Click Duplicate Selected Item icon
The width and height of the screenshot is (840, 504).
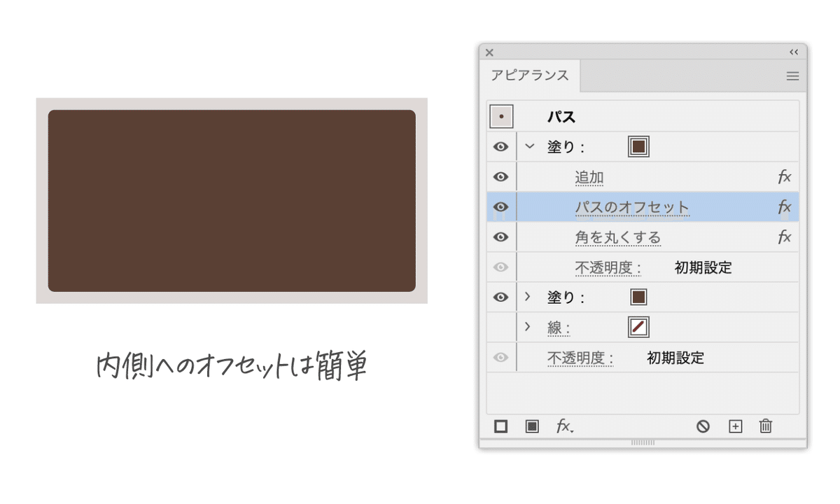pos(735,426)
